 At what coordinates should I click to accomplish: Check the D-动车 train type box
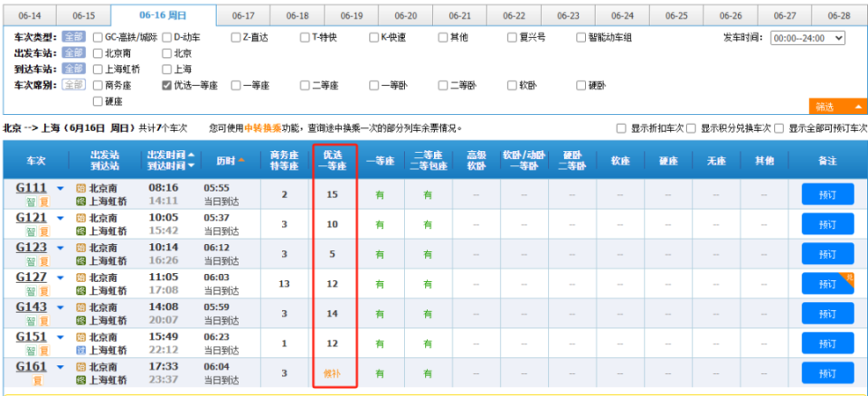coord(166,38)
